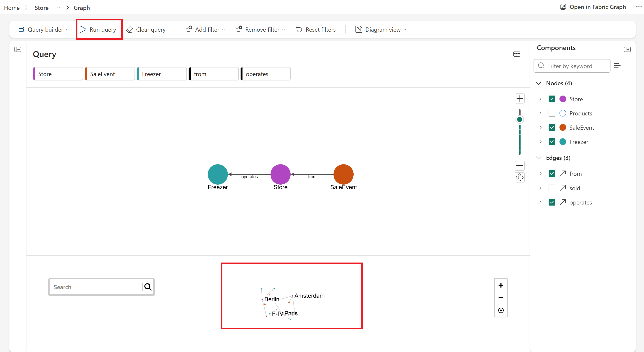
Task: Expand the Freezer node row
Action: (x=540, y=142)
